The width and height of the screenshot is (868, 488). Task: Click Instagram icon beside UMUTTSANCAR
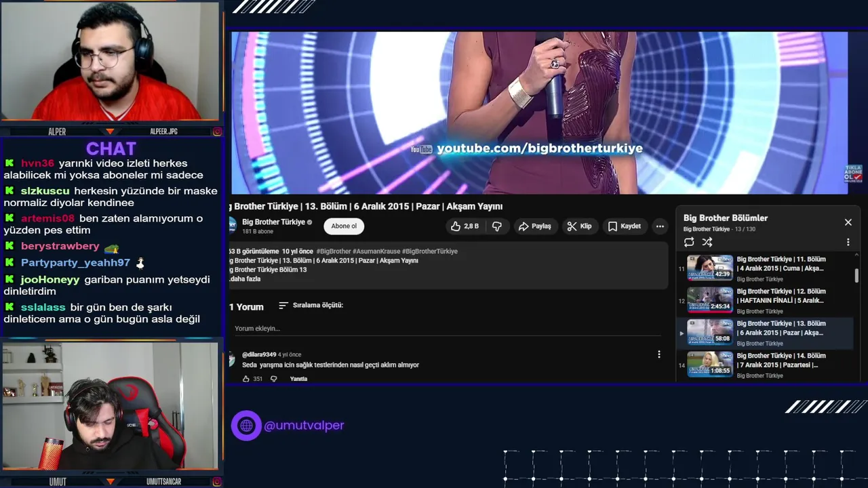pyautogui.click(x=217, y=482)
